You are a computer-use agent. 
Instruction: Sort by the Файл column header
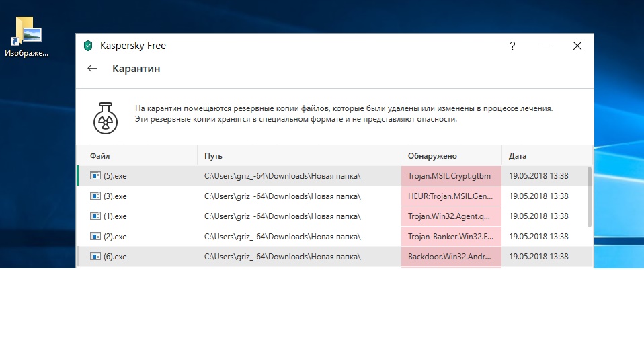click(x=99, y=156)
